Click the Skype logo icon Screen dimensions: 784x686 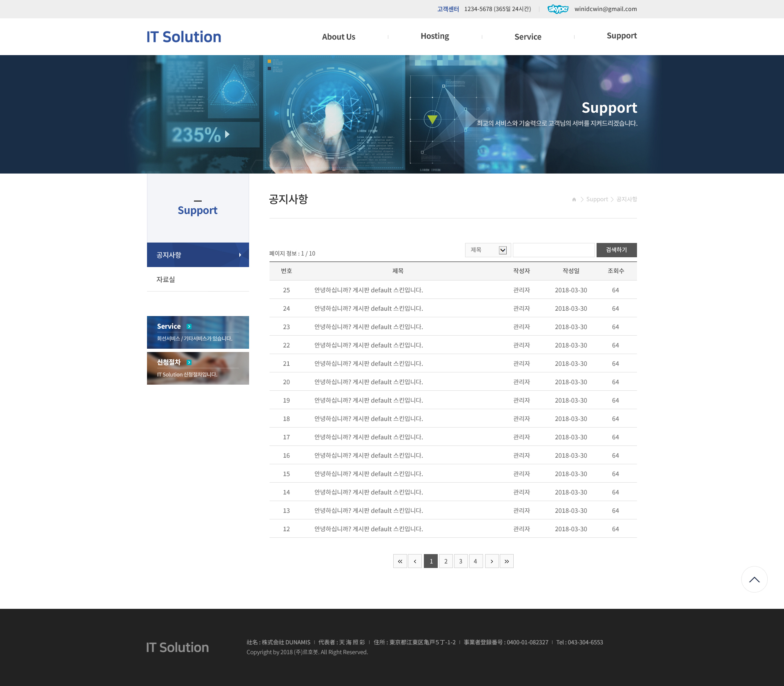(x=558, y=9)
